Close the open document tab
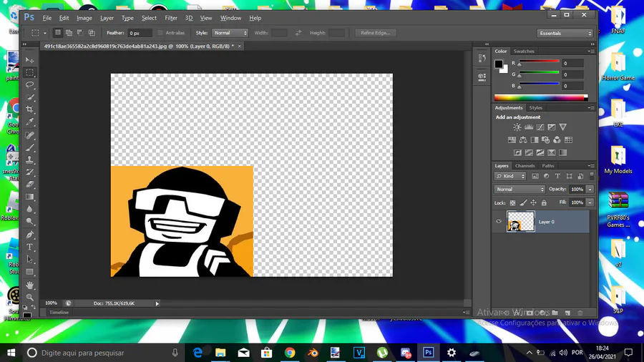 [240, 47]
